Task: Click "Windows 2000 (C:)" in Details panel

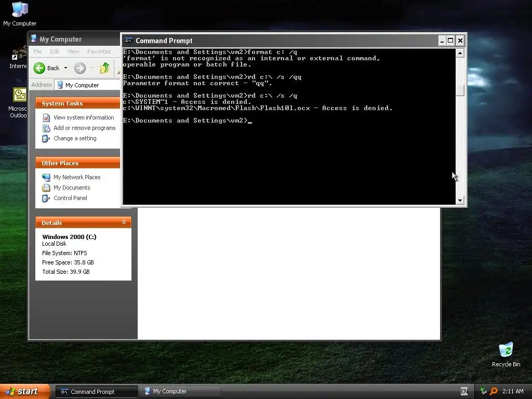Action: point(69,237)
